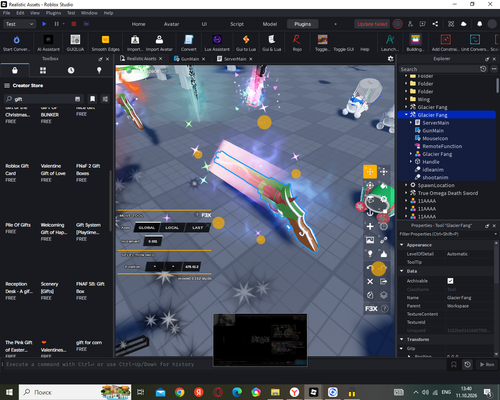Expand the SpawnLocation node
The width and height of the screenshot is (500, 400).
pos(406,185)
